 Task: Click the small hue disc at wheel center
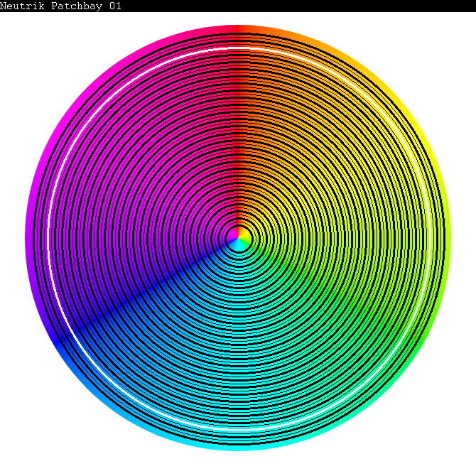pos(238,238)
